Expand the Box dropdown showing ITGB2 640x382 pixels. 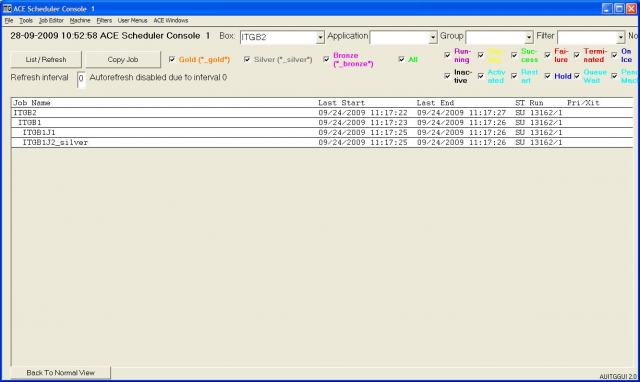pyautogui.click(x=320, y=38)
